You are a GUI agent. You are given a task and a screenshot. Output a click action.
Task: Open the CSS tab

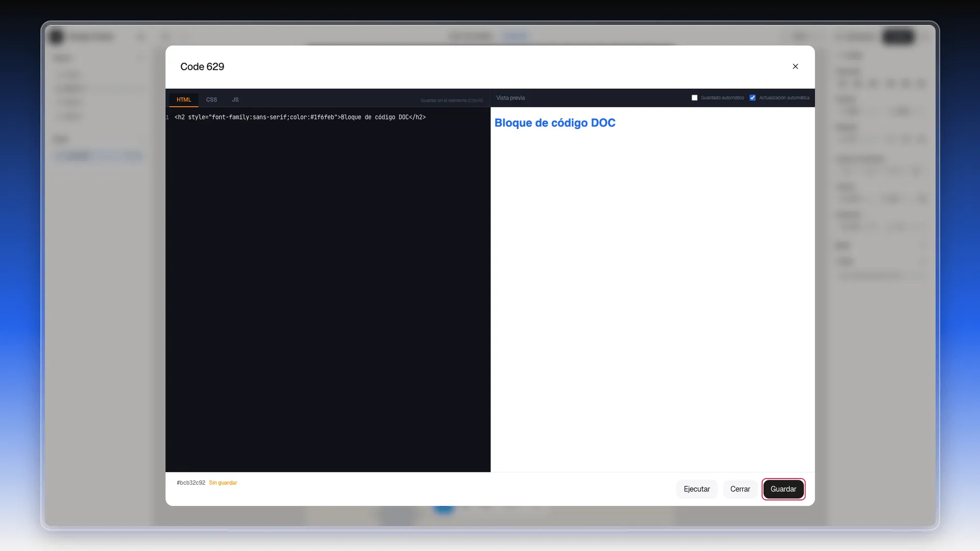coord(211,99)
